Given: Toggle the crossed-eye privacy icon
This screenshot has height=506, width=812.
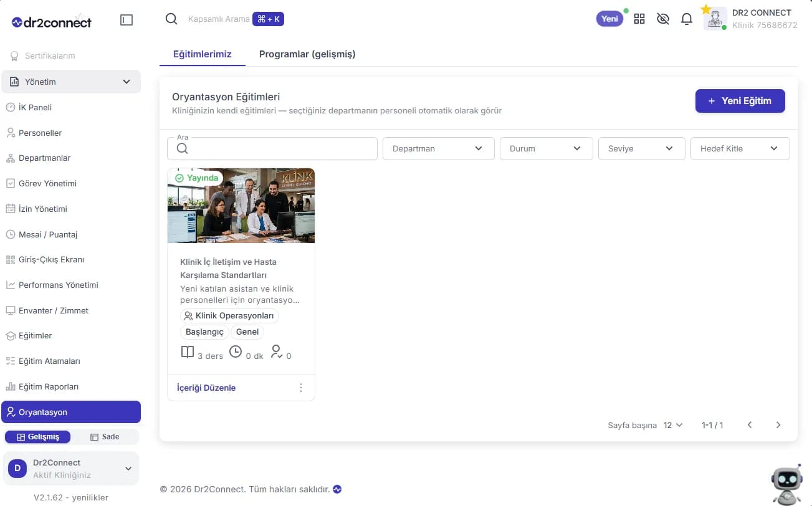Looking at the screenshot, I should tap(663, 19).
